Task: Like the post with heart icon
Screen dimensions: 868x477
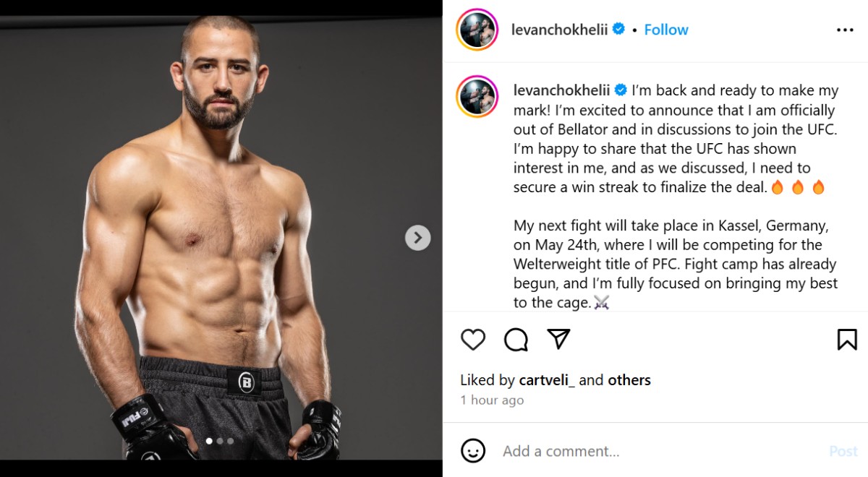Action: click(473, 339)
